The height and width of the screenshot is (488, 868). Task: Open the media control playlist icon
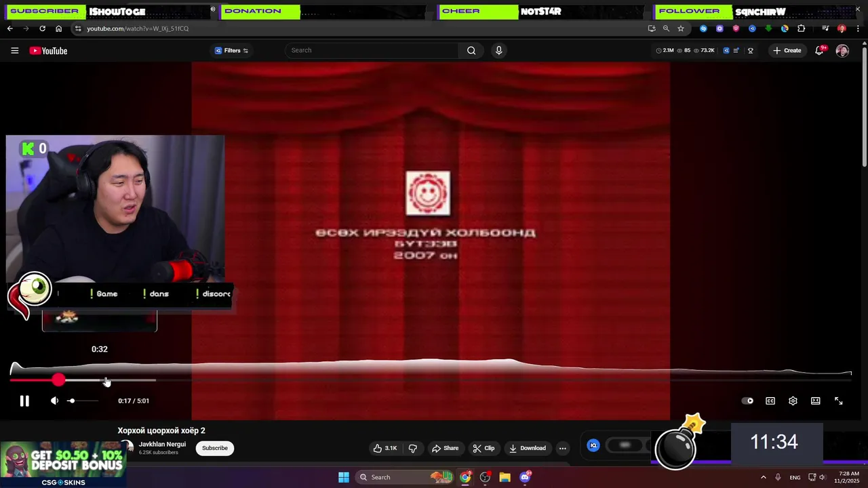tap(825, 28)
